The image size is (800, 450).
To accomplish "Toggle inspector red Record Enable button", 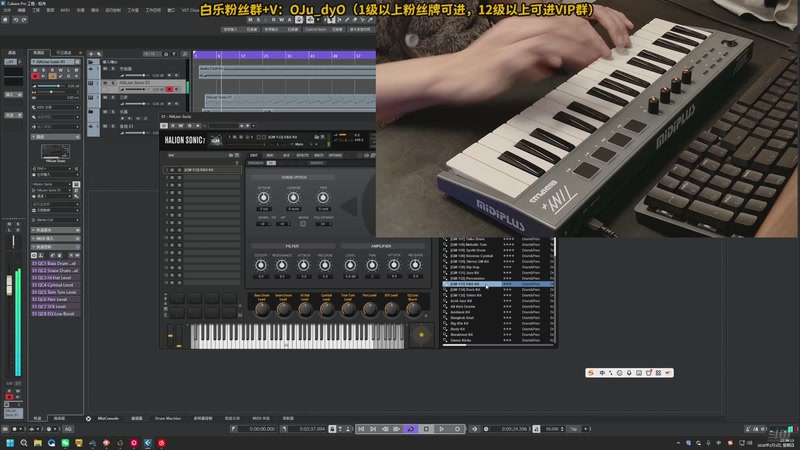I will pyautogui.click(x=35, y=76).
